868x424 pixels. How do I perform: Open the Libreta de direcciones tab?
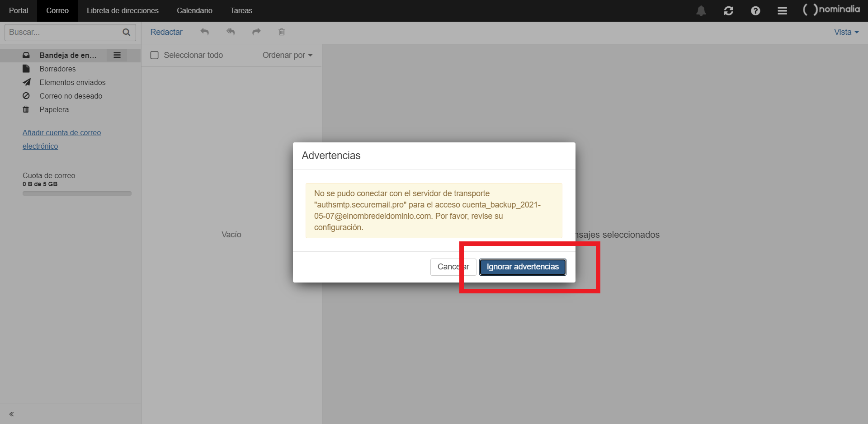pos(123,10)
